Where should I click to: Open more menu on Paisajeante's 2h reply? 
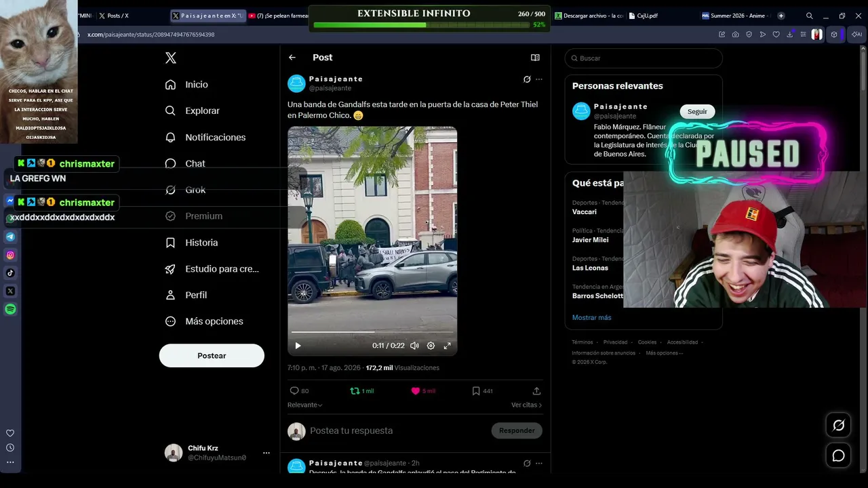tap(539, 463)
